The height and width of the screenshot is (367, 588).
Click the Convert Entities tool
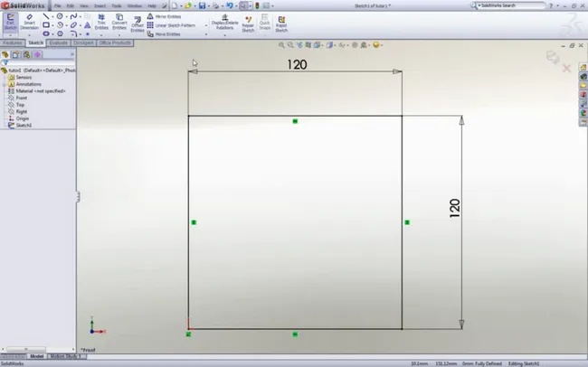point(119,23)
